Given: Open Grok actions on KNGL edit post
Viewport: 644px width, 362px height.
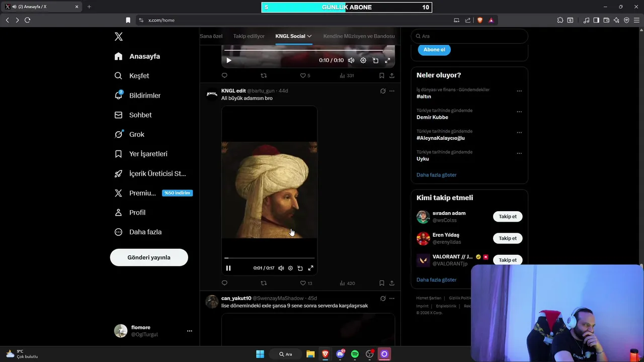Looking at the screenshot, I should pyautogui.click(x=383, y=91).
